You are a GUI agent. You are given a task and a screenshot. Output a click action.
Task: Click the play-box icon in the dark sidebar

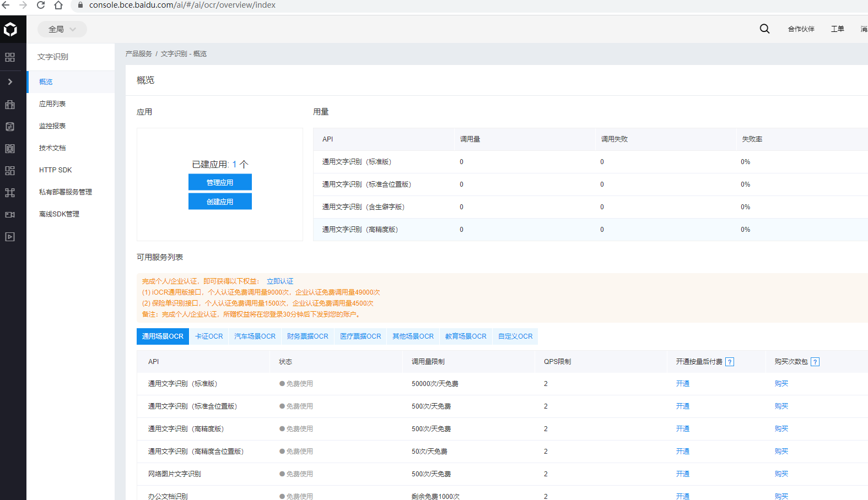[10, 237]
